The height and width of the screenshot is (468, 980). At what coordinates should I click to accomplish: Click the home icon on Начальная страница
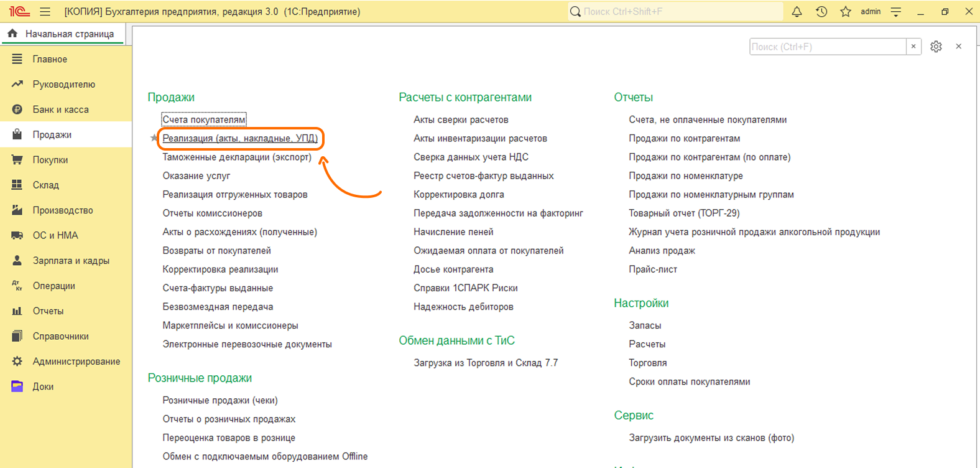tap(12, 34)
